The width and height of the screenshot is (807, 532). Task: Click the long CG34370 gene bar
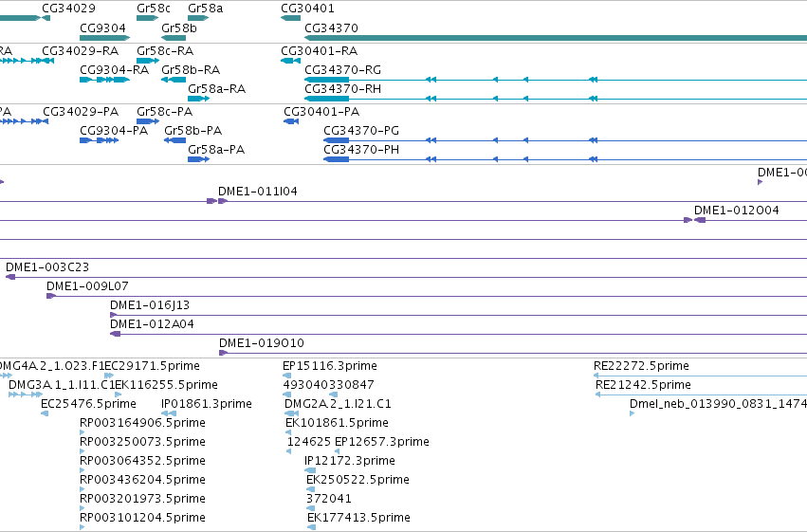click(x=556, y=38)
